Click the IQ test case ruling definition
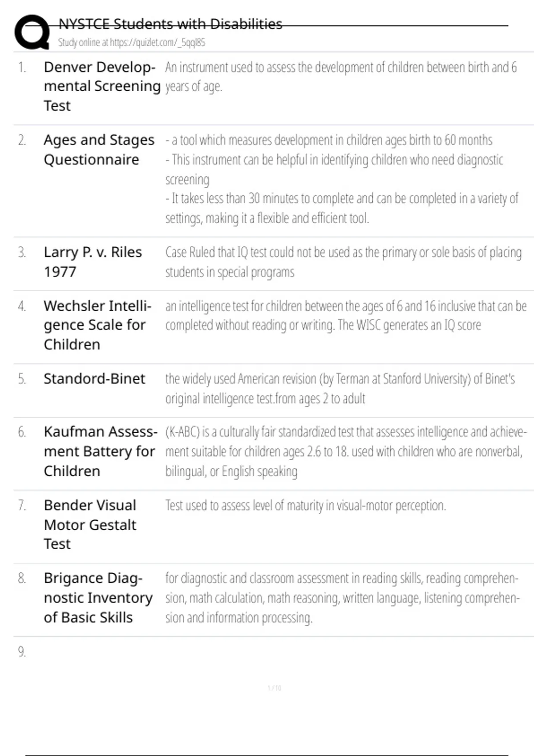 point(343,262)
